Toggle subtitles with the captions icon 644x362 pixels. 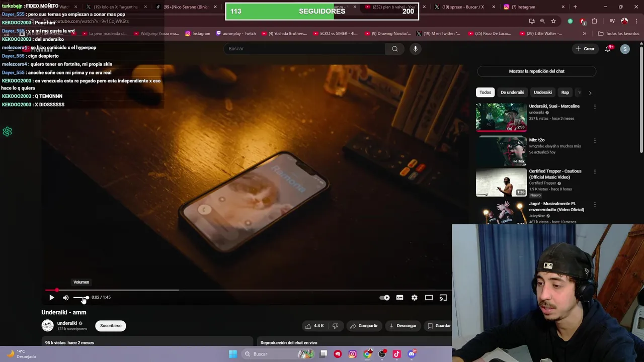tap(399, 298)
